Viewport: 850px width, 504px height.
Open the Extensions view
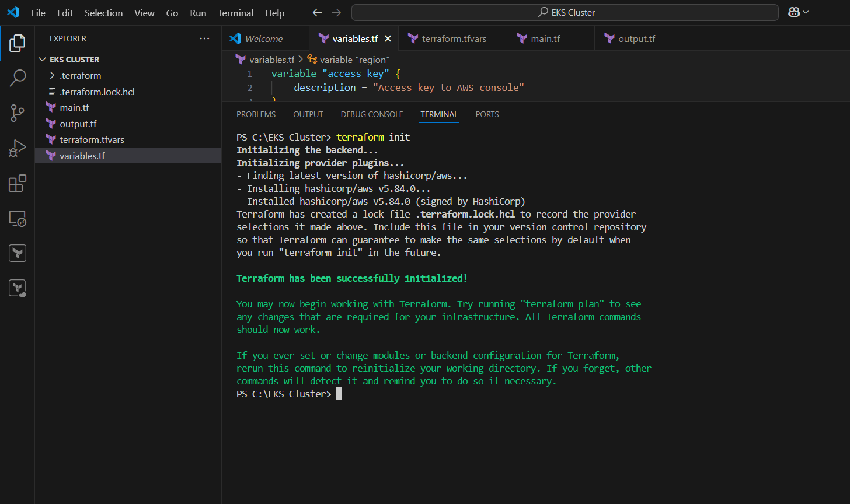[18, 184]
